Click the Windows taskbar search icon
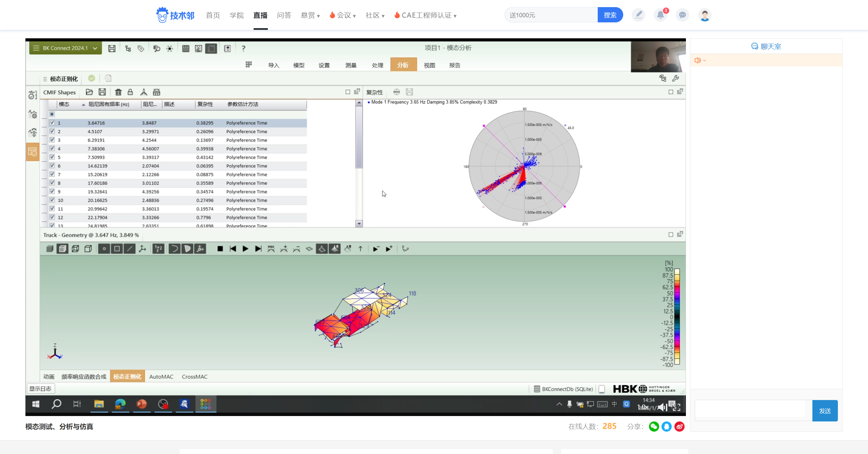This screenshot has height=454, width=868. 56,404
